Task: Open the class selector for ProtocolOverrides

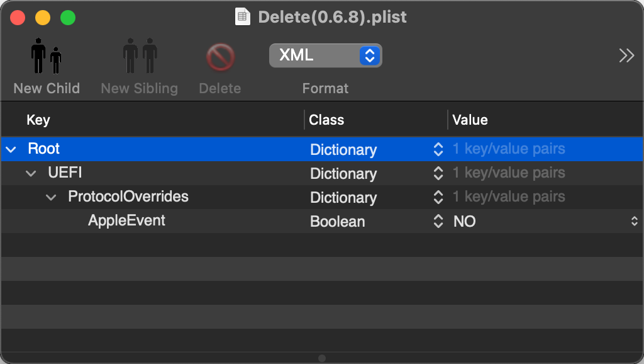Action: (438, 197)
